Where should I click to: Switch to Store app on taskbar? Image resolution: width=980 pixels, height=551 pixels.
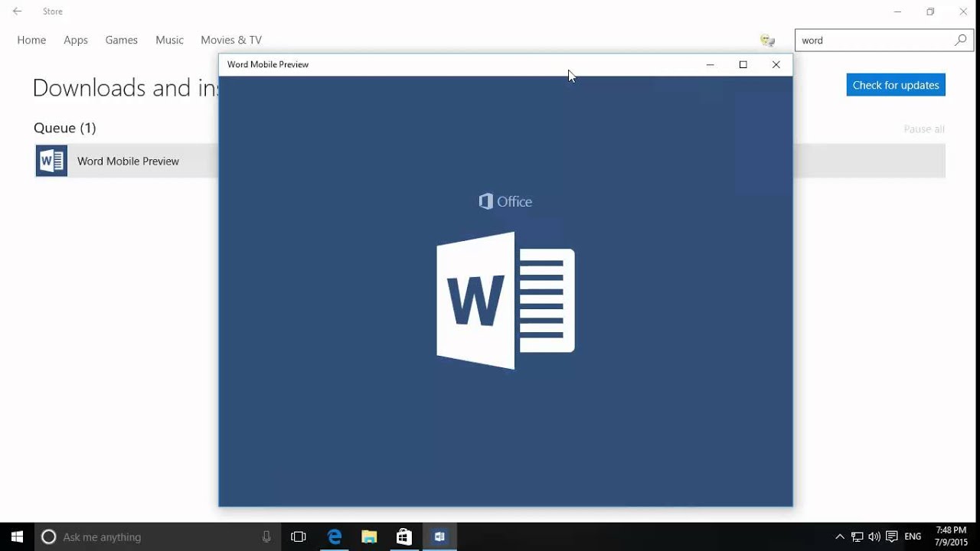click(x=404, y=536)
